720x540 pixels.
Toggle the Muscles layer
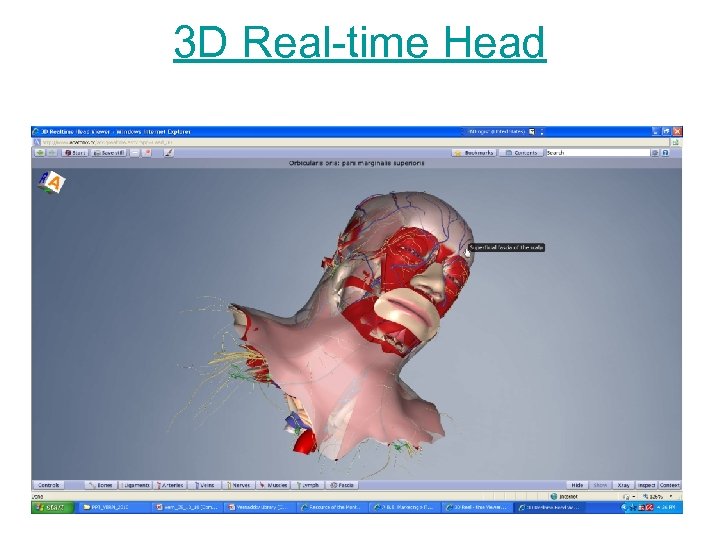tap(273, 485)
